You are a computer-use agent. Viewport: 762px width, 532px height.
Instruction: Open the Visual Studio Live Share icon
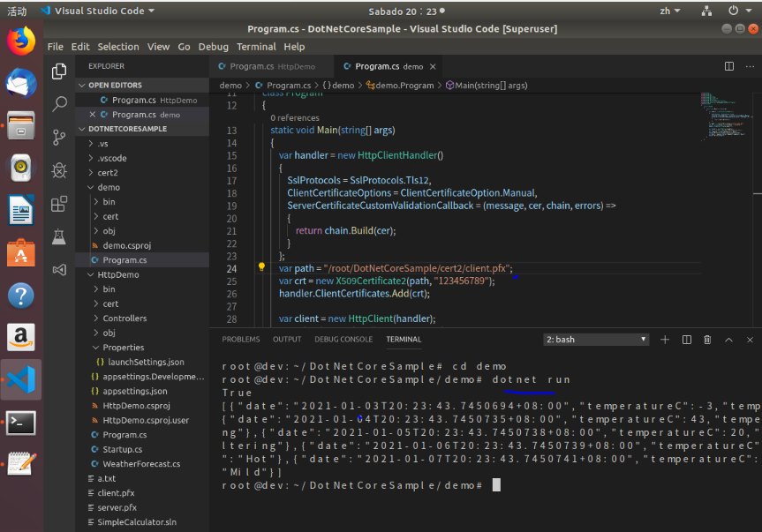[59, 269]
